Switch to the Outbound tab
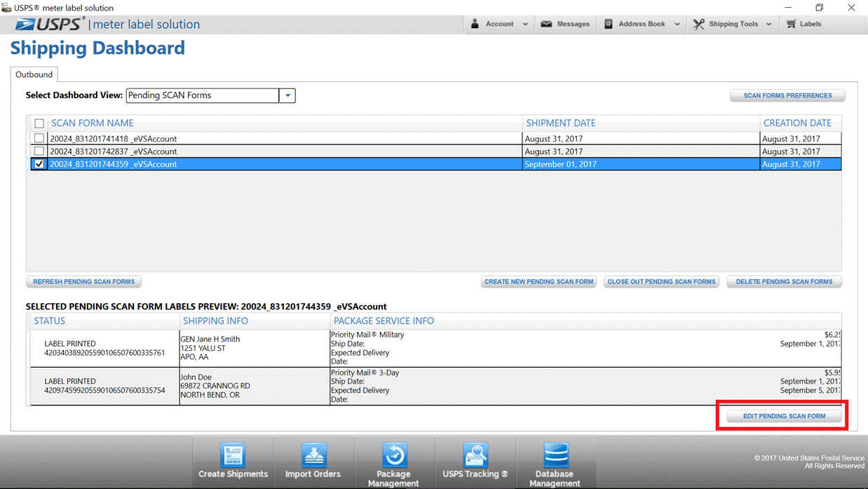The width and height of the screenshot is (868, 489). click(34, 74)
